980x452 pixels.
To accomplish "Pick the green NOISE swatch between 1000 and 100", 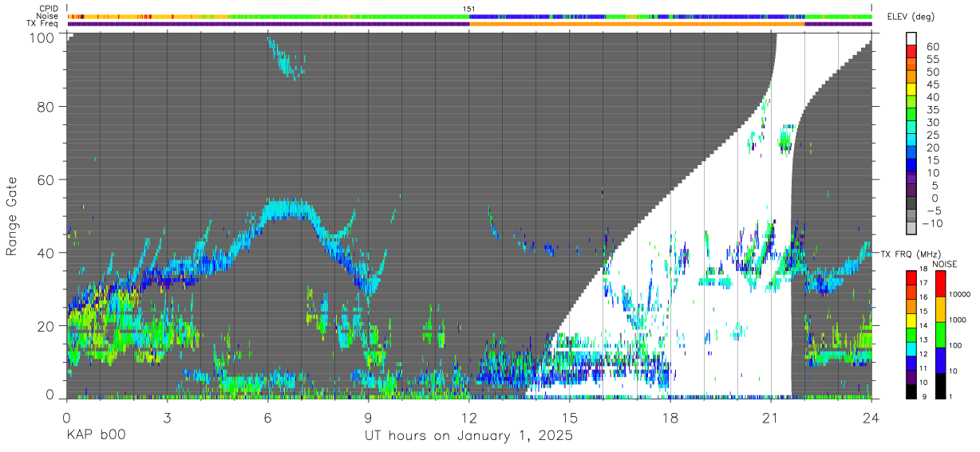I will pyautogui.click(x=940, y=334).
